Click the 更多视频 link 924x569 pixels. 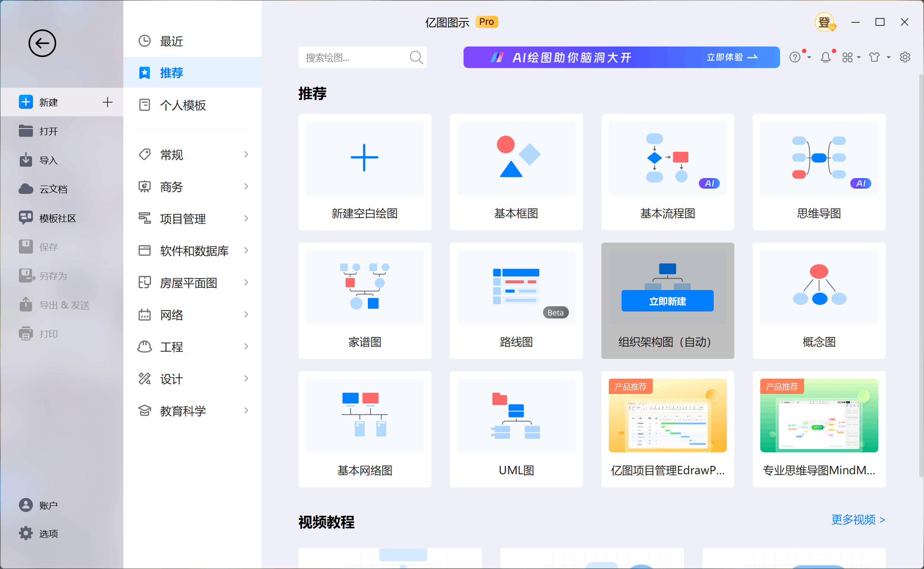point(858,520)
